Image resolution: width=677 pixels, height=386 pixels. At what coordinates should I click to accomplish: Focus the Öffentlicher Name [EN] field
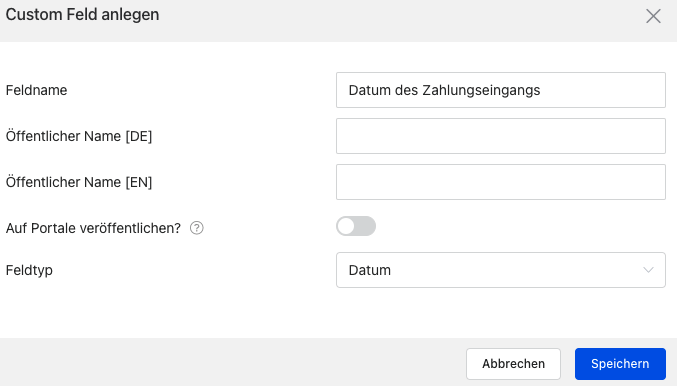coord(501,182)
